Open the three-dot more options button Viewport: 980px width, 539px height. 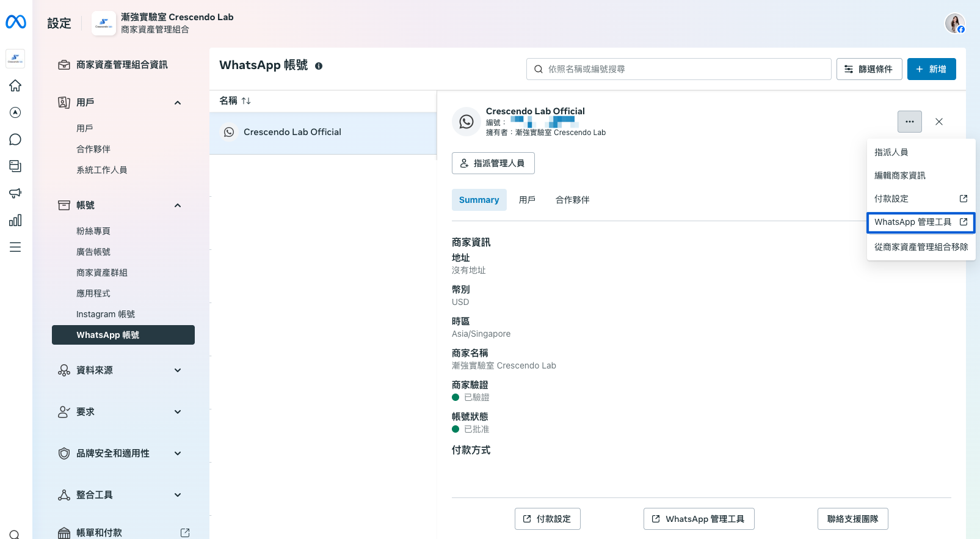click(x=909, y=122)
